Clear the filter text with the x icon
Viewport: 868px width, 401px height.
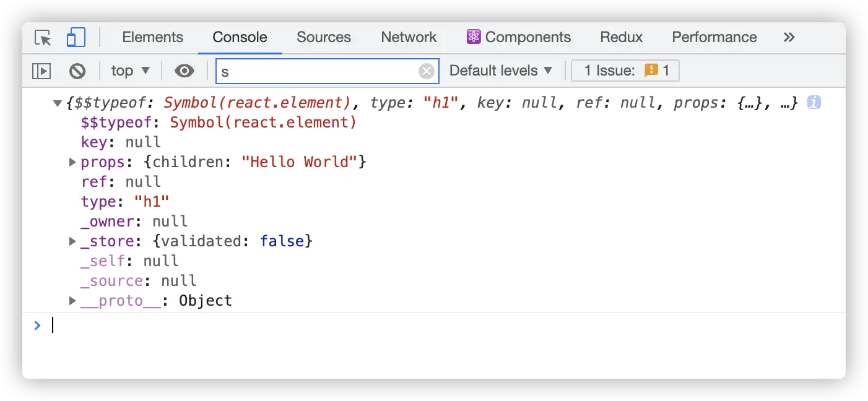[x=427, y=71]
